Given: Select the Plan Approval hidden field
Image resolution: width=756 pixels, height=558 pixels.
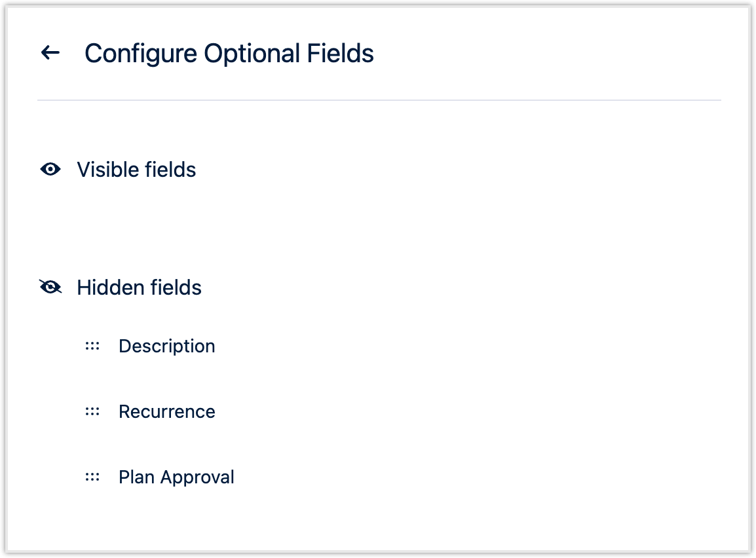Looking at the screenshot, I should point(176,477).
